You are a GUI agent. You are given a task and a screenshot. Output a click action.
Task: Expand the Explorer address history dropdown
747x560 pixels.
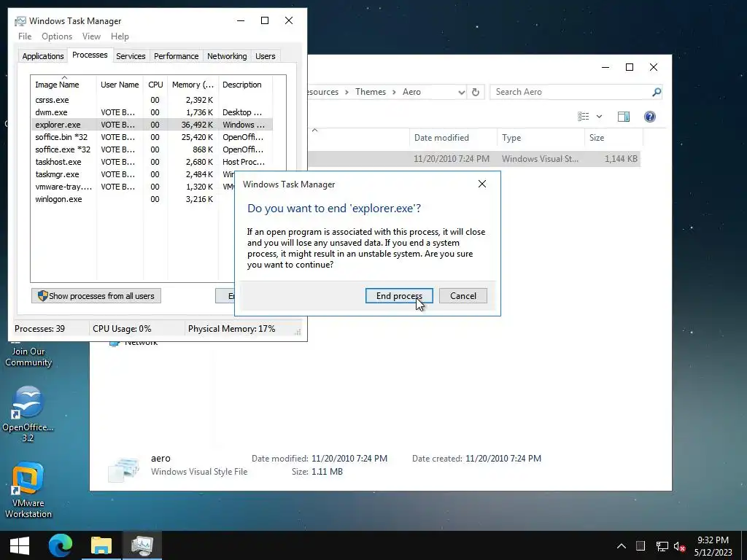tap(461, 92)
